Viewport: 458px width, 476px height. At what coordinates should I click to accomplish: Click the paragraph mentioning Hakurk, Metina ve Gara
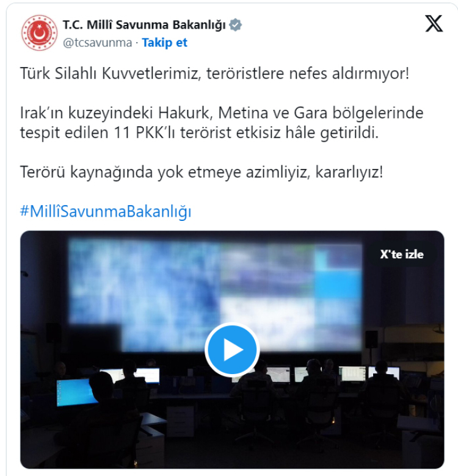(x=222, y=123)
